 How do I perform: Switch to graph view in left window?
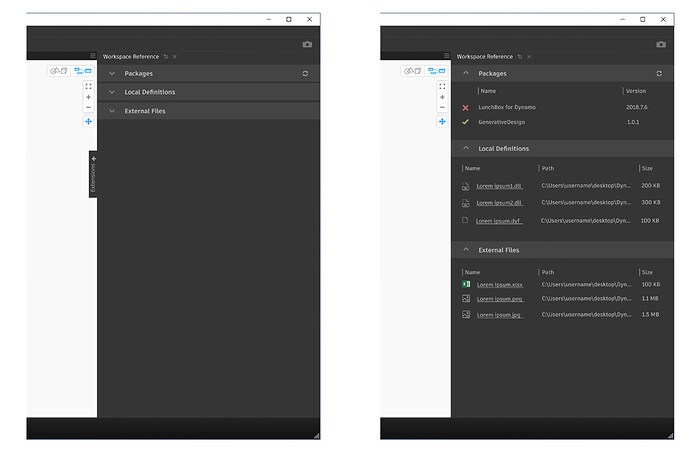click(83, 71)
